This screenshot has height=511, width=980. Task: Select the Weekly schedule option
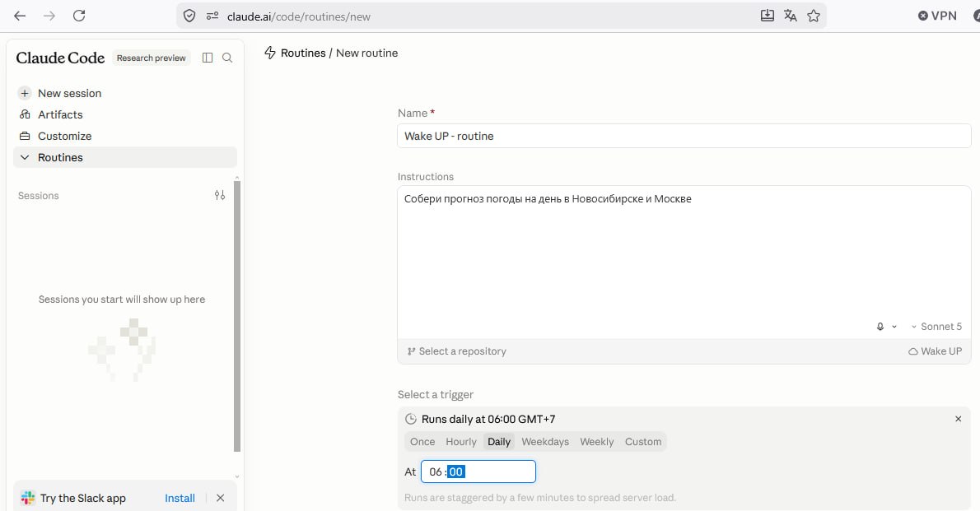(x=597, y=442)
